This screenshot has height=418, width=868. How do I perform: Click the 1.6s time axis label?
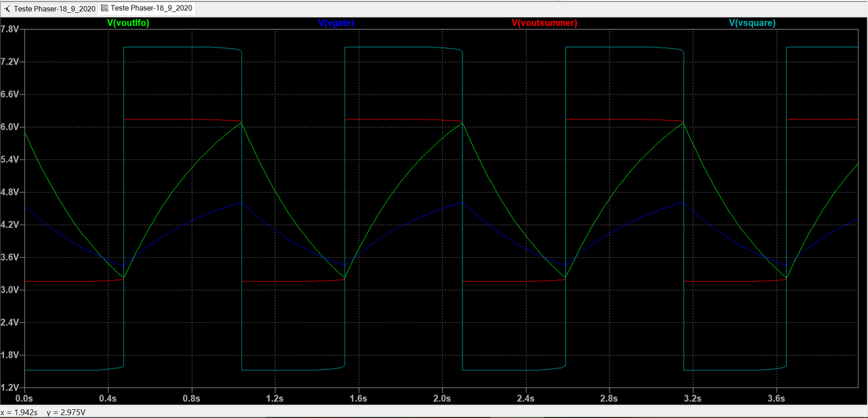pyautogui.click(x=358, y=398)
